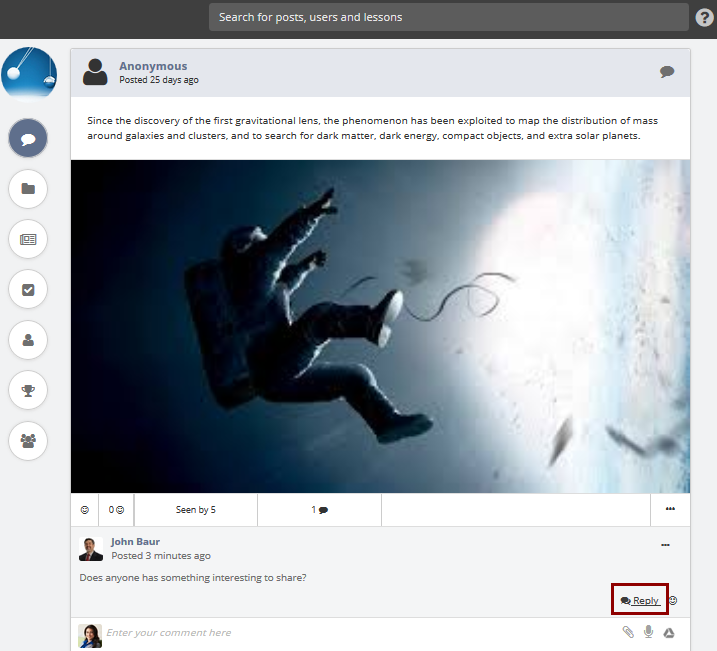Image resolution: width=717 pixels, height=651 pixels.
Task: Click the 'Posted 25 days ago' timestamp
Action: [x=159, y=80]
